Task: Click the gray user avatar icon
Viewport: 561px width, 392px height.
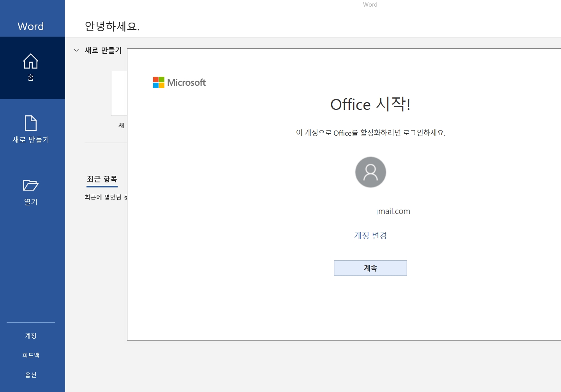Action: point(370,172)
